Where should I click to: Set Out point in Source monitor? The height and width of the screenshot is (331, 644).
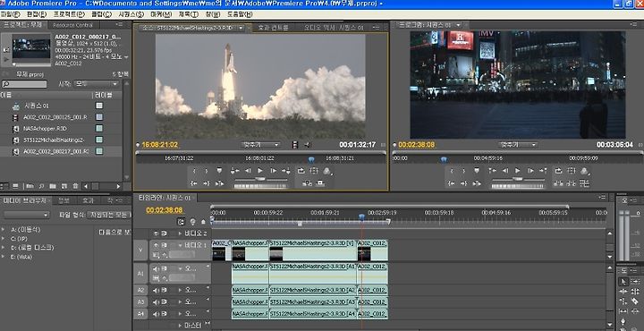[x=207, y=171]
